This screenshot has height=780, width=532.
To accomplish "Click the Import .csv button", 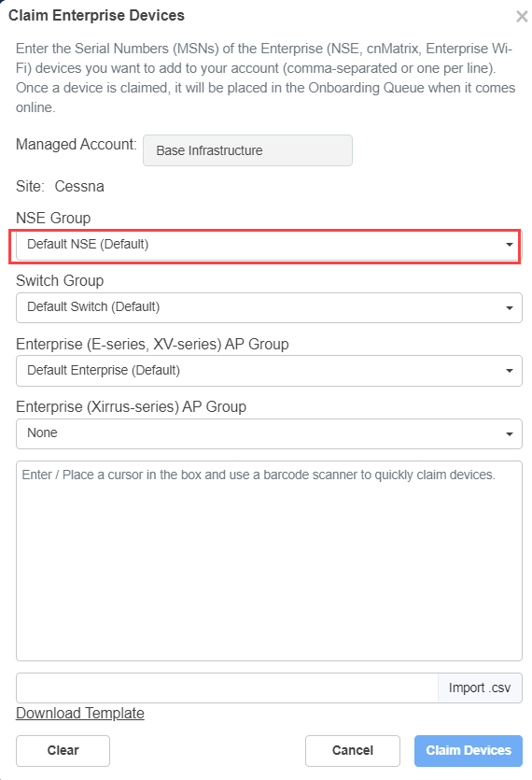I will coord(480,688).
